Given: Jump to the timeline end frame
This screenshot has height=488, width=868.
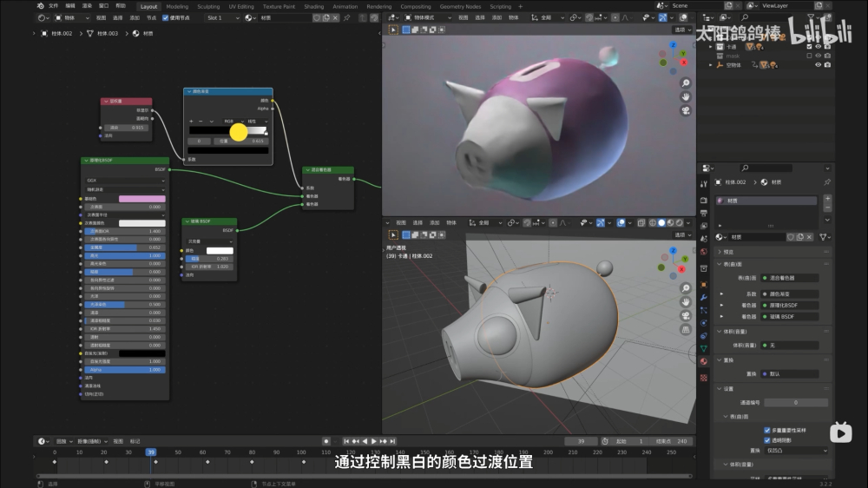Looking at the screenshot, I should click(392, 441).
